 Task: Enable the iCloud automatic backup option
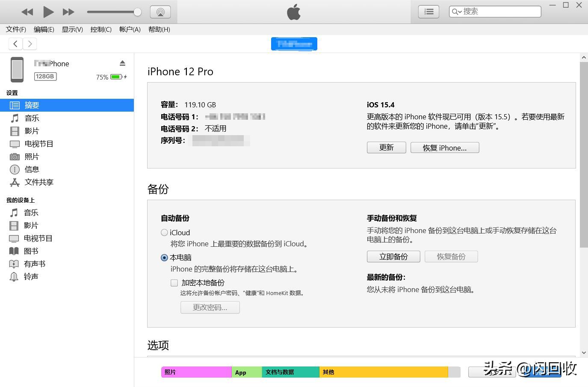coord(164,232)
